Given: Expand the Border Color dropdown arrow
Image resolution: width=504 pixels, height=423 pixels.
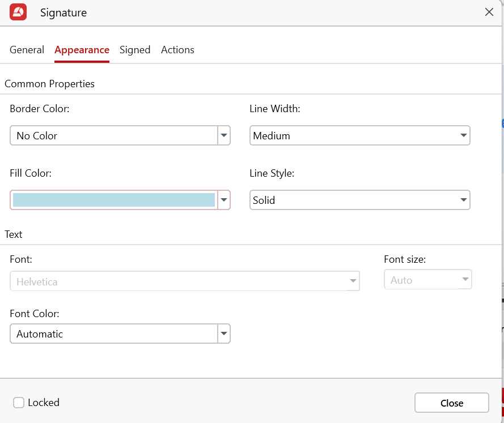Looking at the screenshot, I should tap(224, 136).
